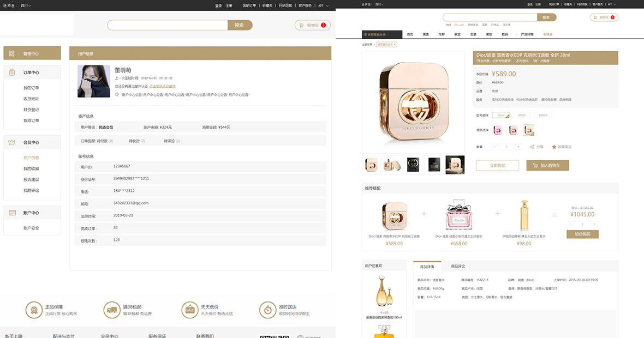Screen dimensions: 644x338
Task: Pick the 100ml size option
Action: pos(543,115)
